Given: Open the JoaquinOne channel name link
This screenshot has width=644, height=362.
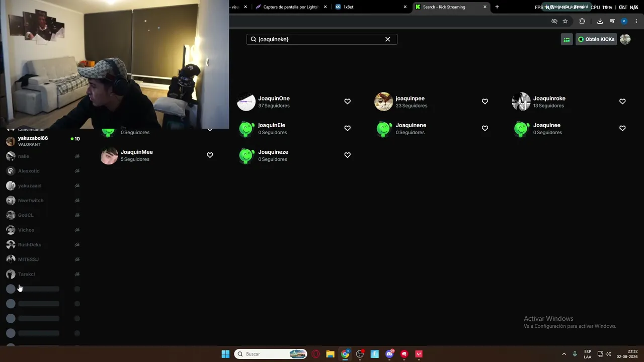Looking at the screenshot, I should (x=274, y=99).
